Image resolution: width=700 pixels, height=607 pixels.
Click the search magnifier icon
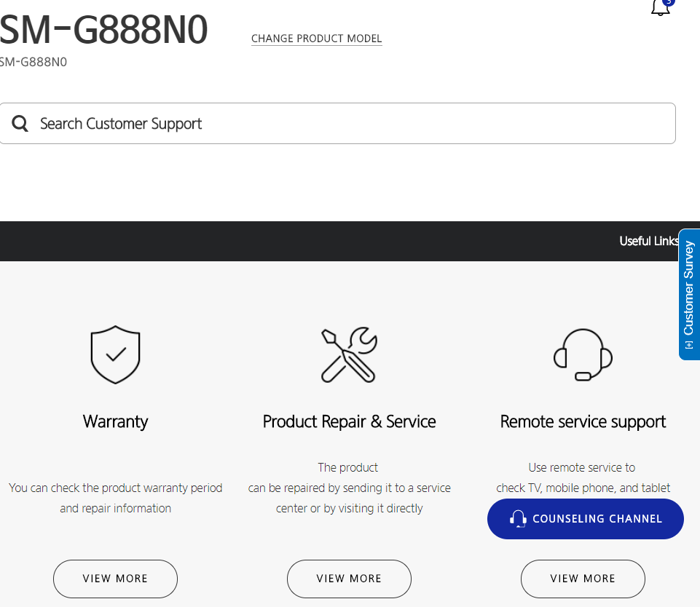(x=20, y=123)
